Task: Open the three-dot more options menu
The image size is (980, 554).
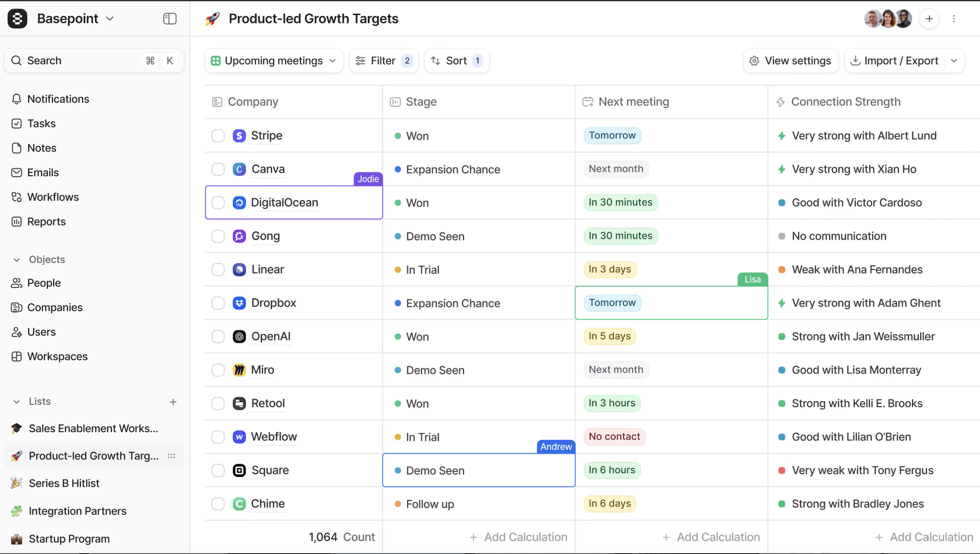Action: coord(954,18)
